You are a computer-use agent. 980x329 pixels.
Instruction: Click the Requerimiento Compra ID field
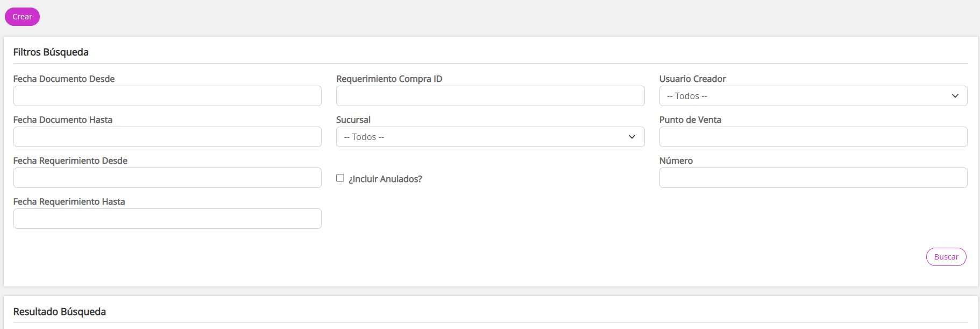pyautogui.click(x=490, y=96)
